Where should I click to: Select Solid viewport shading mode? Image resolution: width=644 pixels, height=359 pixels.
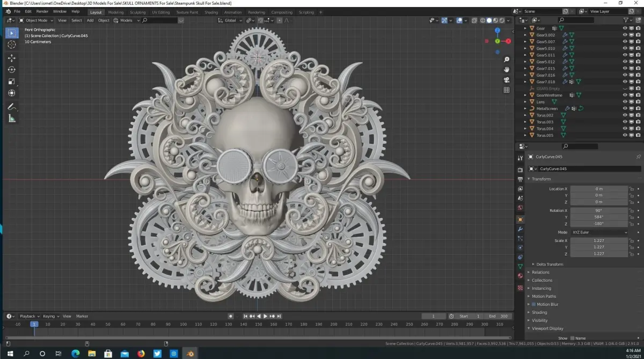pos(489,20)
